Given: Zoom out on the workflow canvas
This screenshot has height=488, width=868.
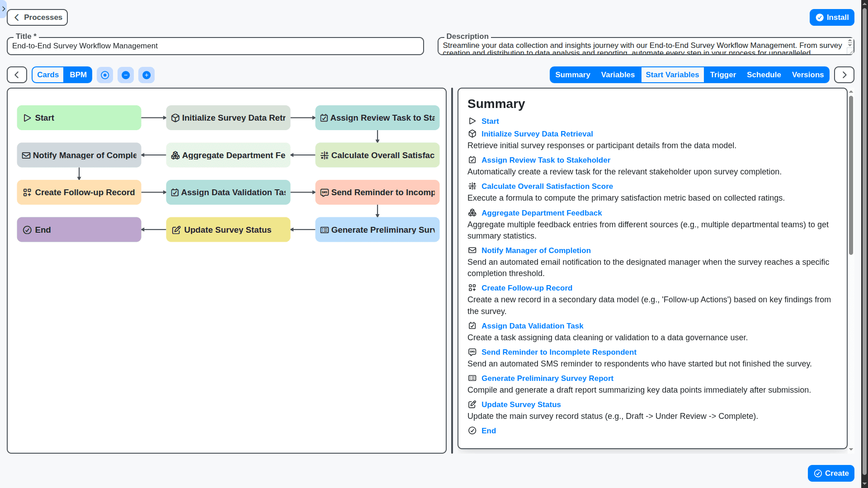Looking at the screenshot, I should point(126,75).
